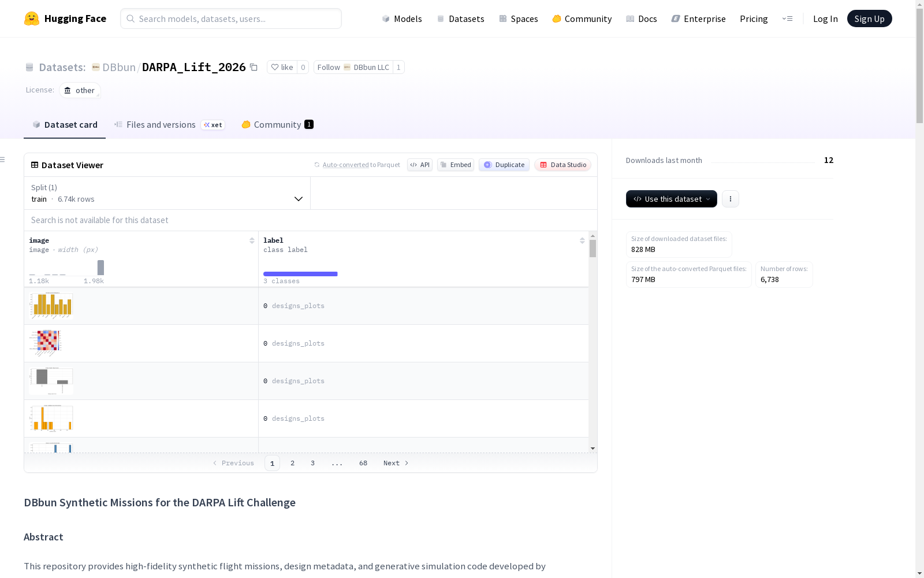The width and height of the screenshot is (924, 578).
Task: Click the Datasets: breadcrumb label
Action: click(62, 67)
